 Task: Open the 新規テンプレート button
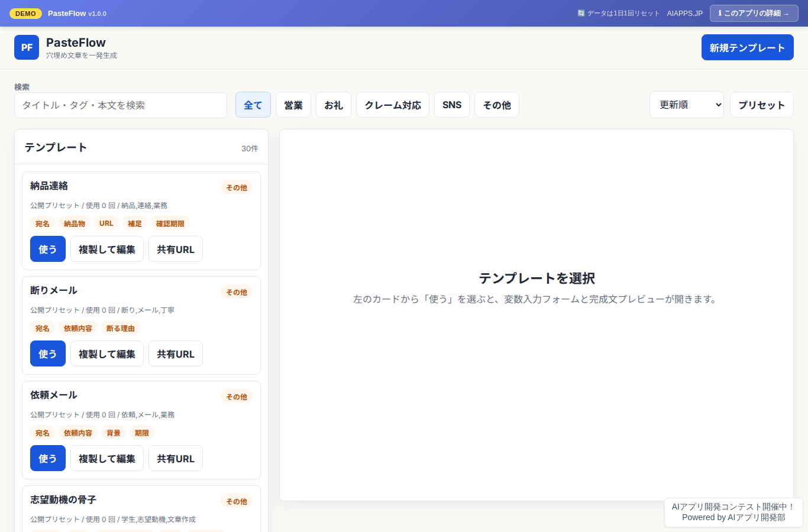coord(747,47)
